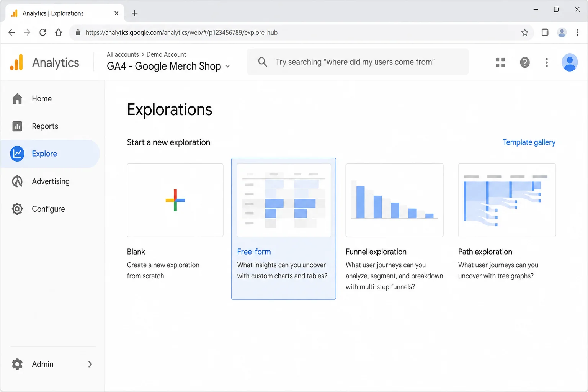Click 'Create a new exploration from scratch' text
588x392 pixels.
[x=163, y=270]
